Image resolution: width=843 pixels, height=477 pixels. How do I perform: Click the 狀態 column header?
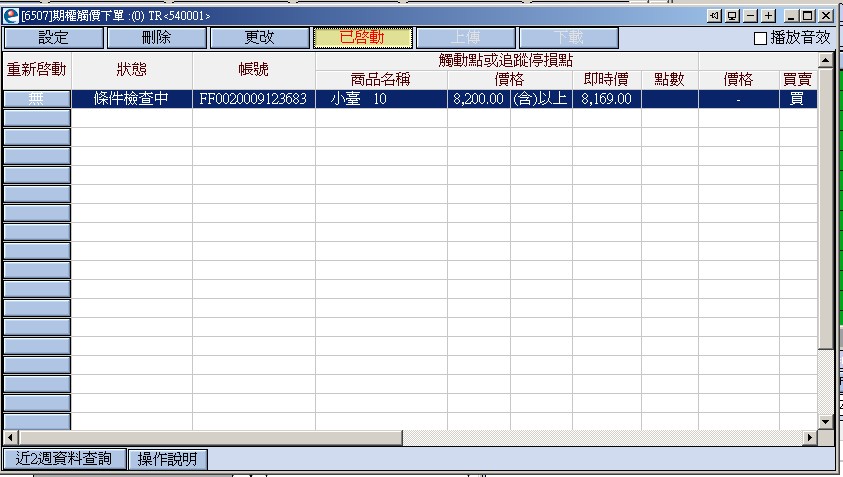tap(132, 70)
